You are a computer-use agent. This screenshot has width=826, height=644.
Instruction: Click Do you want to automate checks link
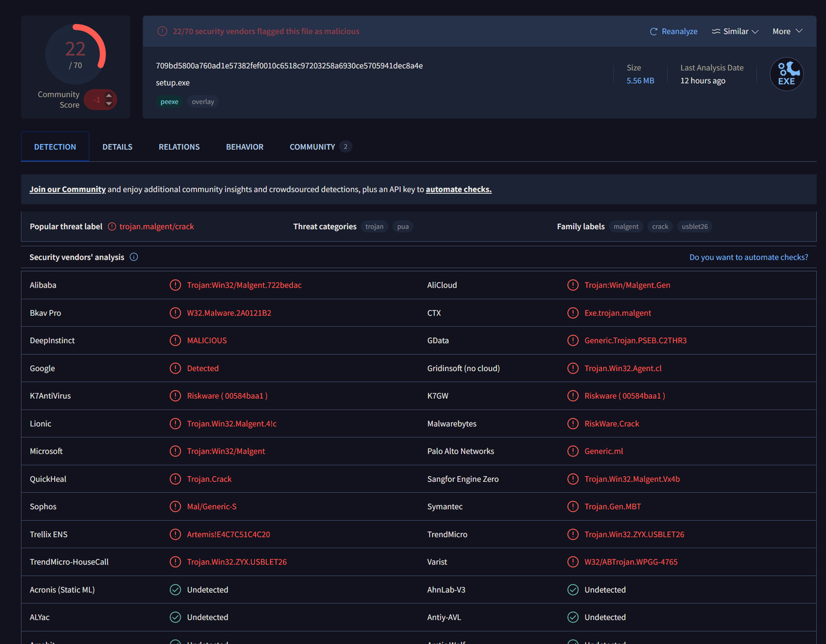(749, 257)
